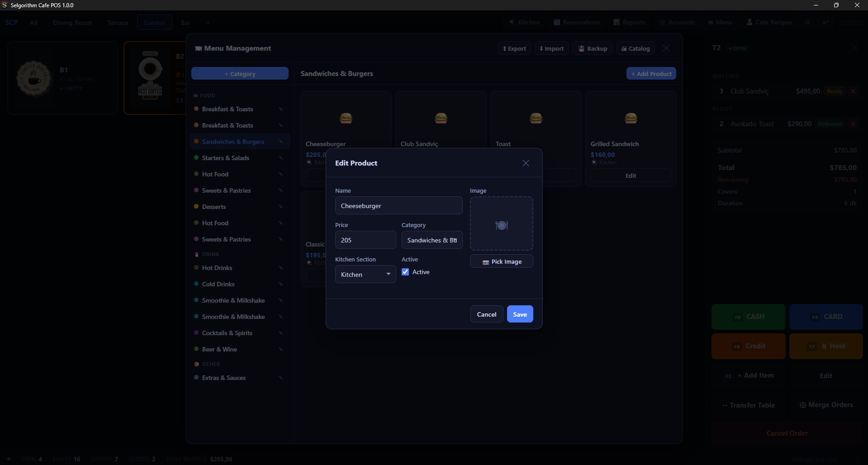Uncheck the Active checkbox
The image size is (868, 465).
click(x=405, y=272)
